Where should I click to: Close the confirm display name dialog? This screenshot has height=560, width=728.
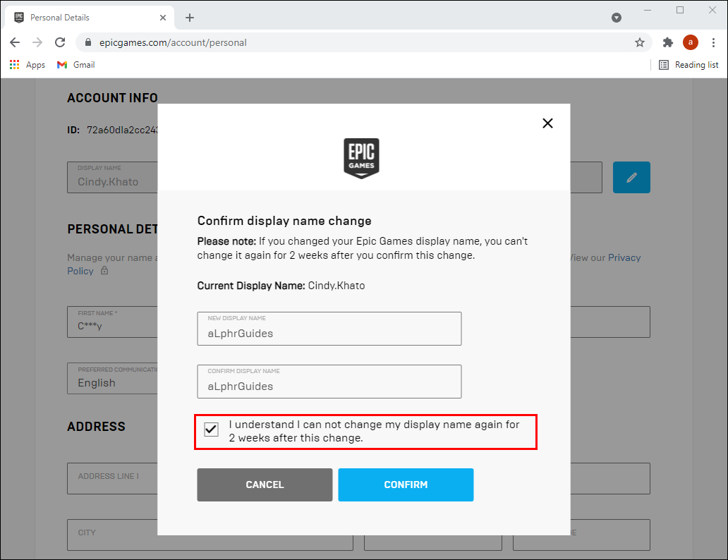(x=547, y=123)
